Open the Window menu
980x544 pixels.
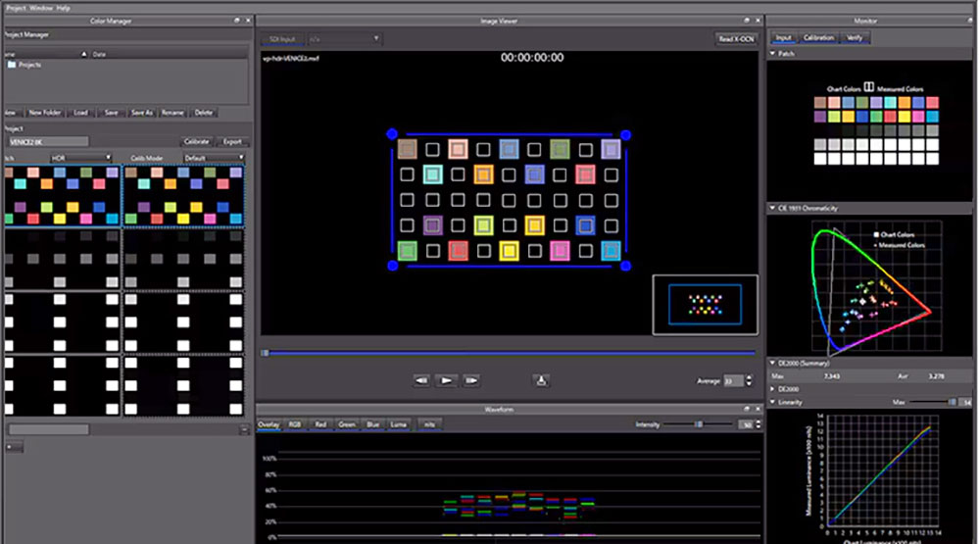point(41,8)
